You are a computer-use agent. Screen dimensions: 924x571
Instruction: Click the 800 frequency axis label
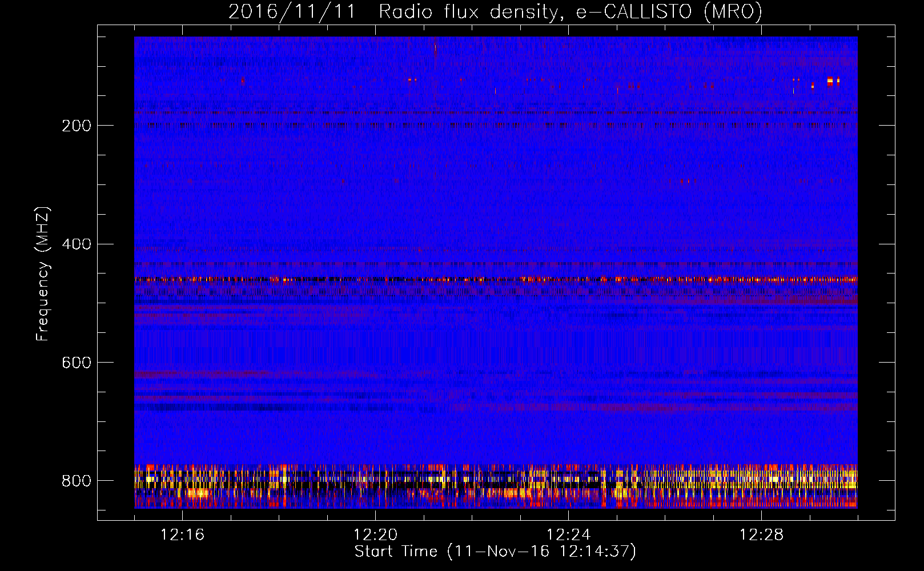coord(77,481)
